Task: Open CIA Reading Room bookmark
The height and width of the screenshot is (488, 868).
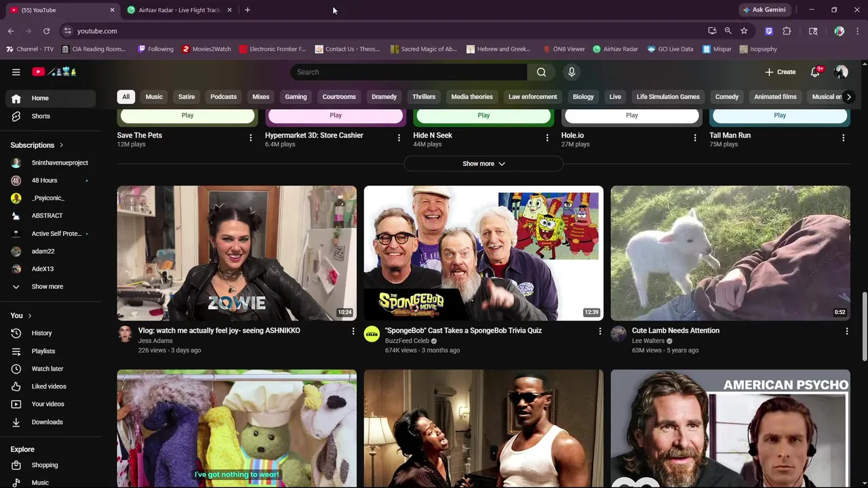Action: pyautogui.click(x=94, y=49)
